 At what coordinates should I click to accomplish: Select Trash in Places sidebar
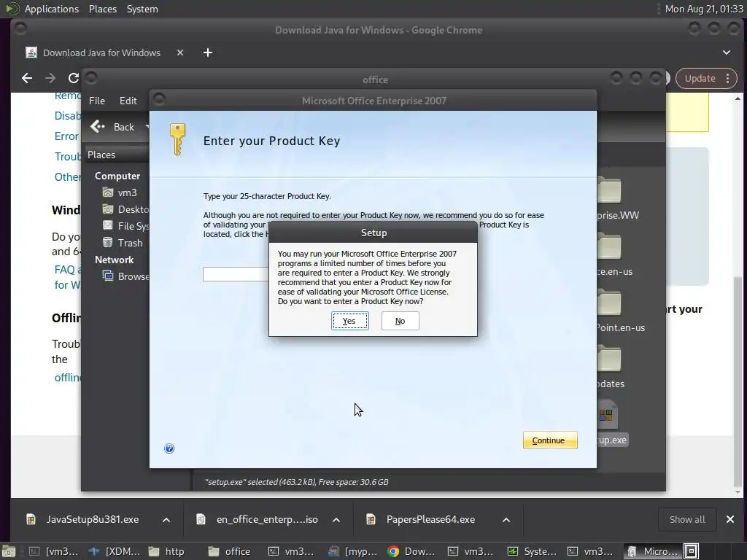coord(123,243)
